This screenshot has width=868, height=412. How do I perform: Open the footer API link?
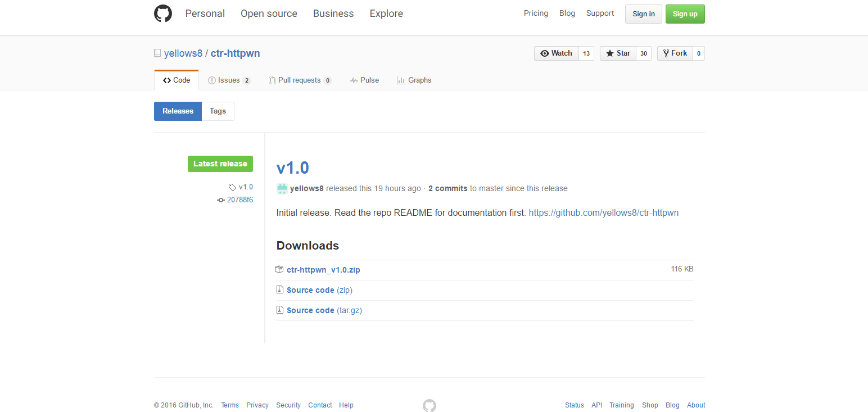click(596, 405)
